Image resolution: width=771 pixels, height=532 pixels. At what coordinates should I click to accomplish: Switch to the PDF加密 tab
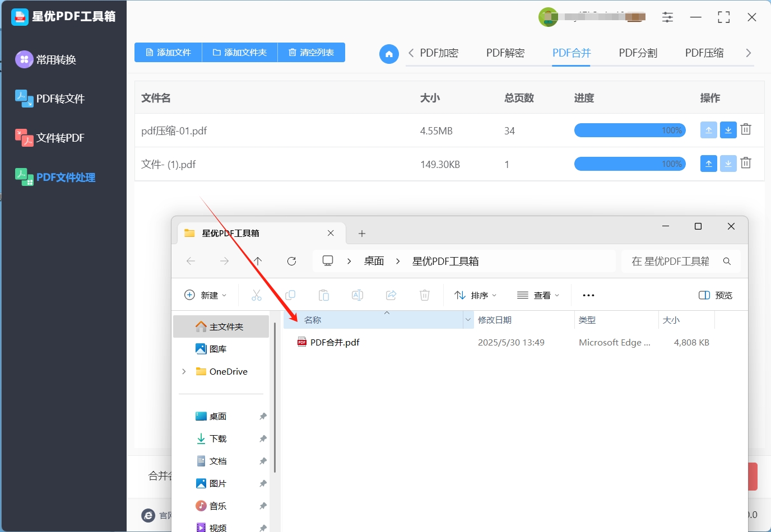tap(439, 53)
